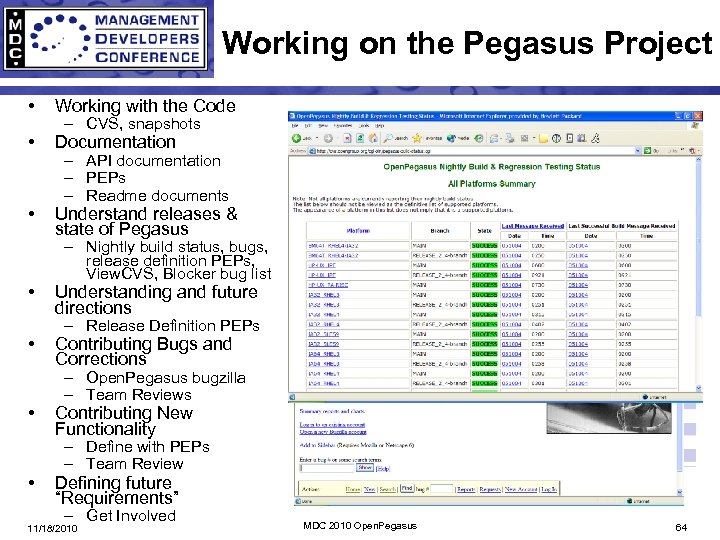The image size is (720, 540).
Task: Open the Search magnifier in IE toolbar
Action: (x=388, y=138)
